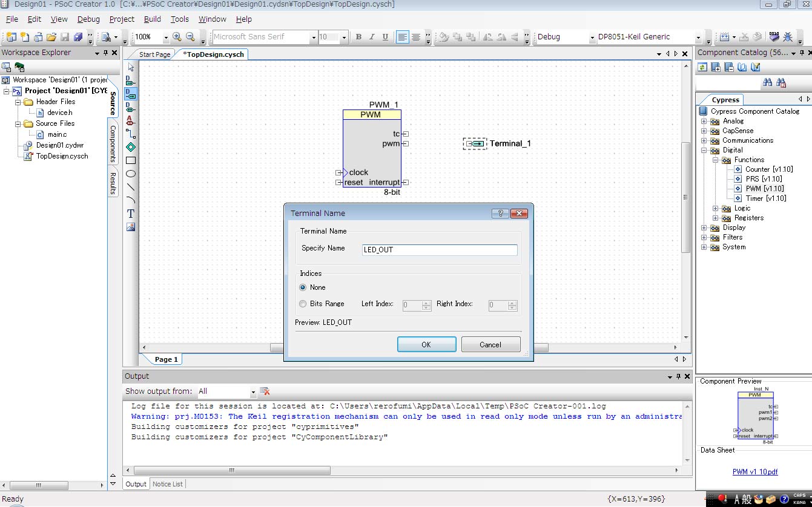
Task: Click the program chip toolbar icon
Action: pyautogui.click(x=774, y=37)
